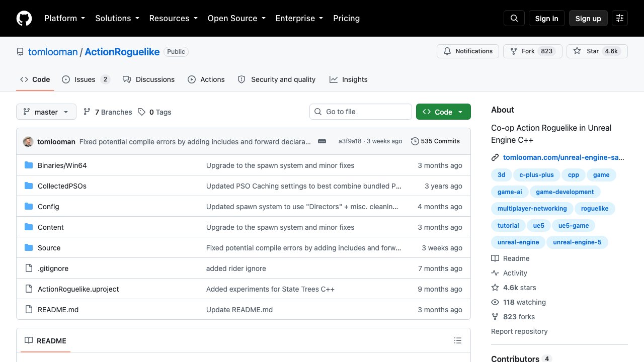Star the repository with Star button
644x362 pixels.
(x=597, y=51)
